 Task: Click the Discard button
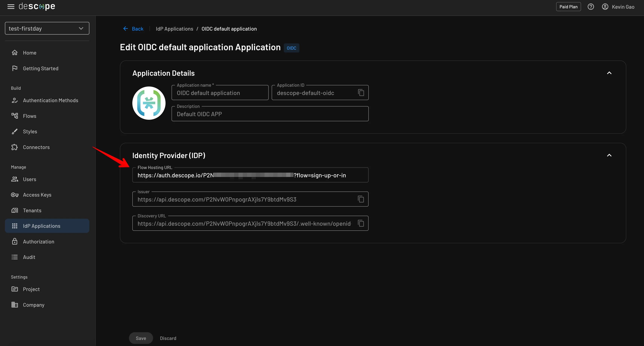click(x=168, y=338)
